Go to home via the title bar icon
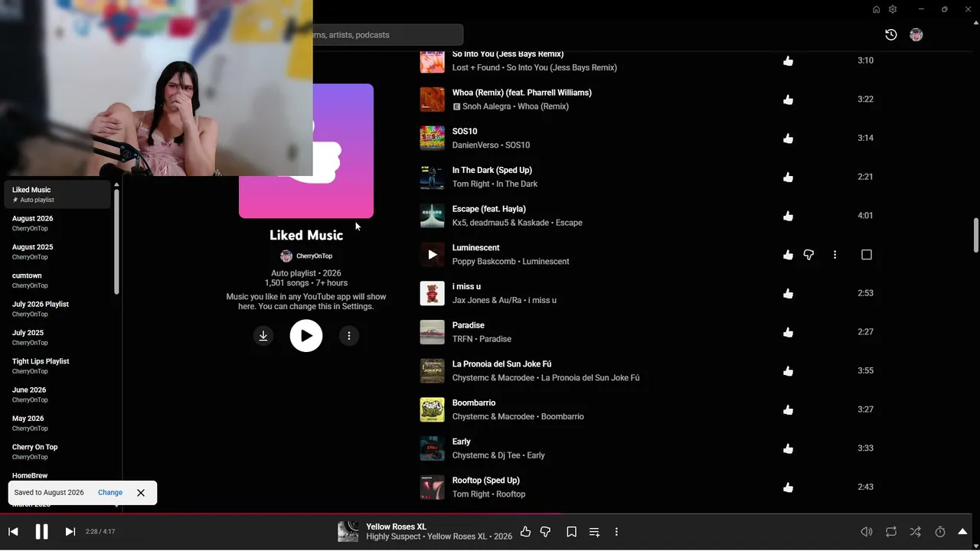The image size is (980, 551). pyautogui.click(x=876, y=9)
